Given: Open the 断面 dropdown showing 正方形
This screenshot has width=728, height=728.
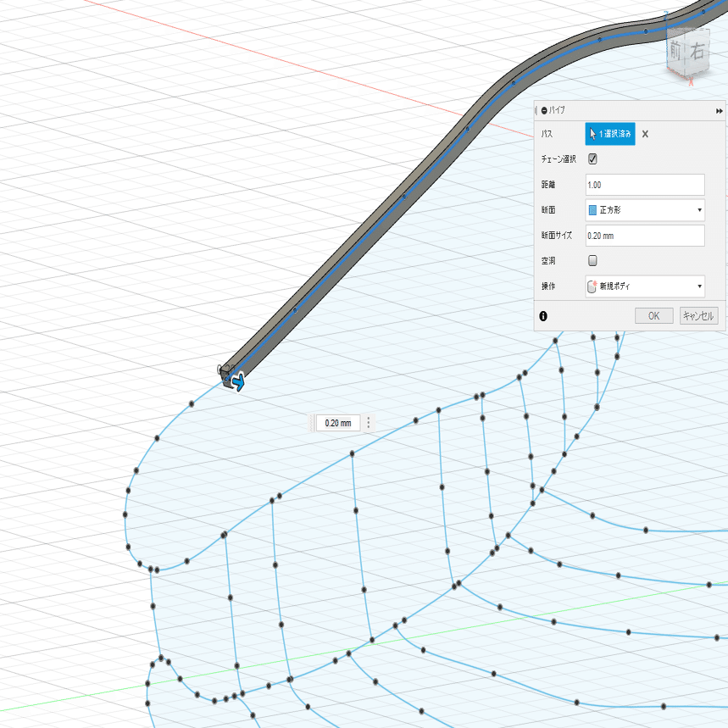Looking at the screenshot, I should pos(645,210).
